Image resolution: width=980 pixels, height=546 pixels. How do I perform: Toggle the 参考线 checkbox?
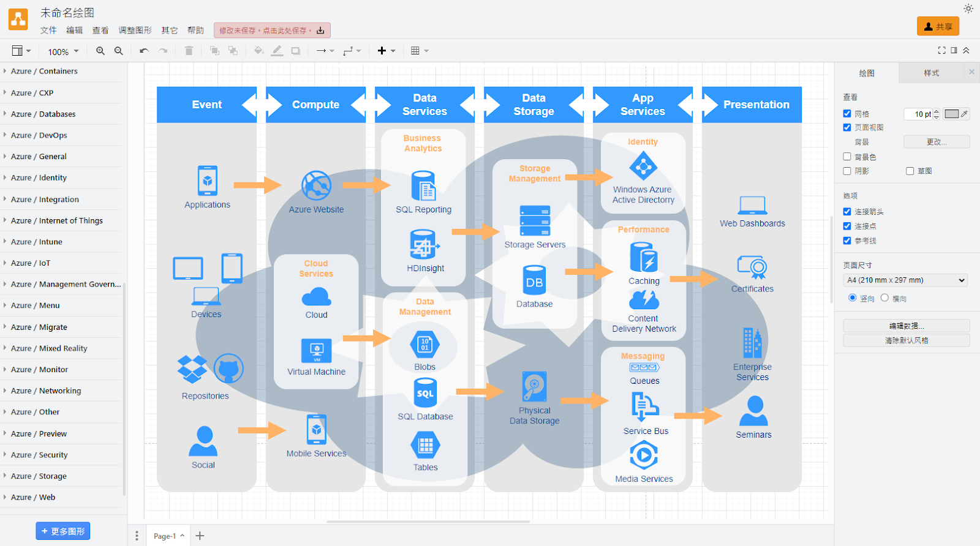point(847,241)
